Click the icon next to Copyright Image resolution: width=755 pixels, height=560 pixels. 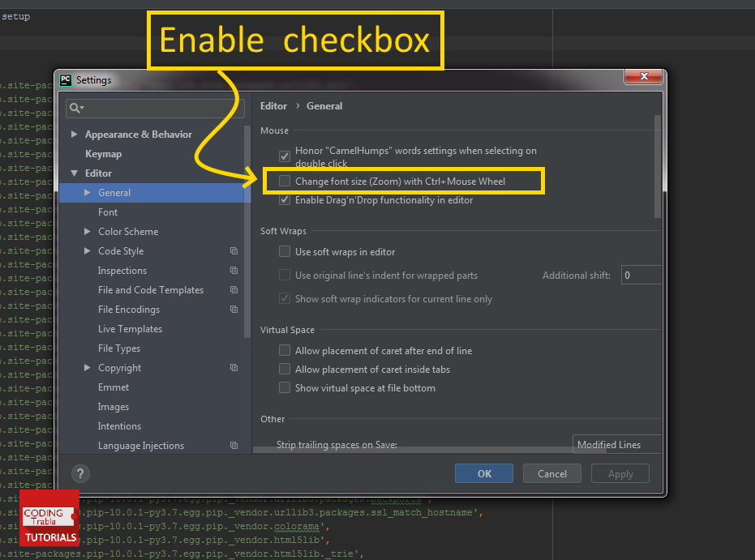234,367
